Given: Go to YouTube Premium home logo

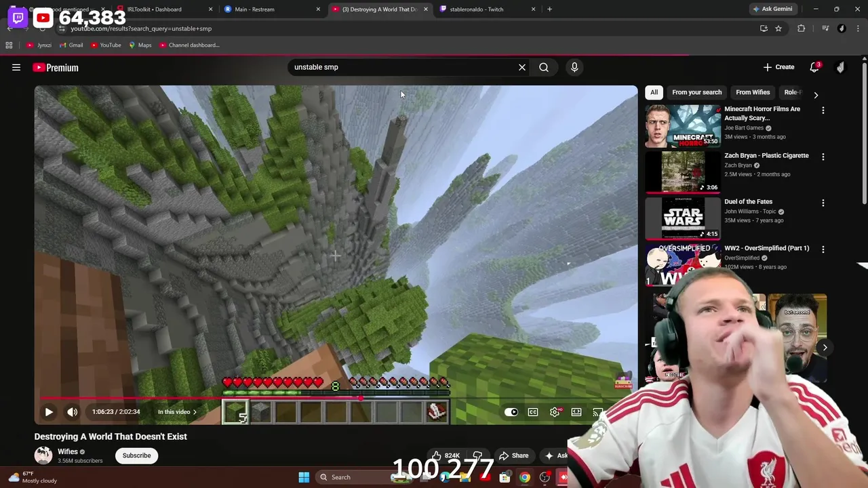Looking at the screenshot, I should pos(56,68).
